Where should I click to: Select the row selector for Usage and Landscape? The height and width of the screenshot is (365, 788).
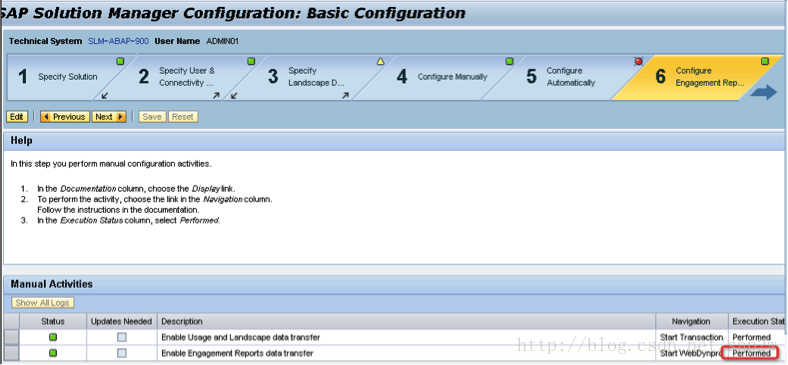[x=11, y=337]
